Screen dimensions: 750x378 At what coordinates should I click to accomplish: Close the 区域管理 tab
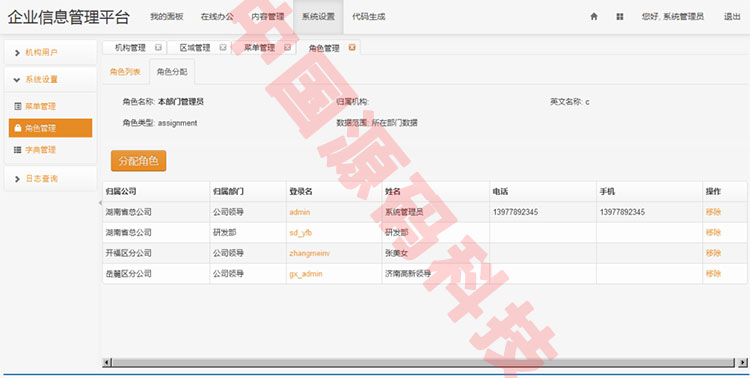point(223,47)
